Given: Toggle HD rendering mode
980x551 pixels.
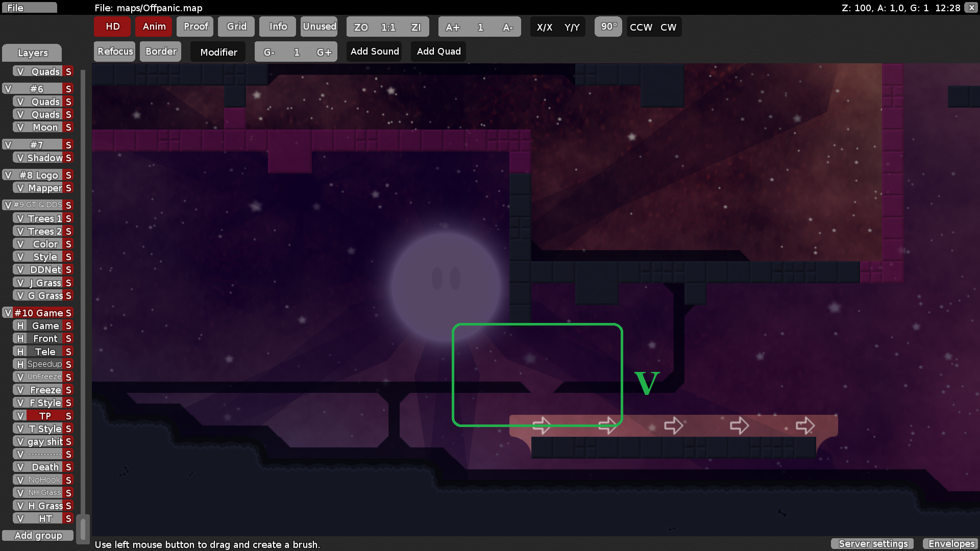Looking at the screenshot, I should pyautogui.click(x=112, y=26).
